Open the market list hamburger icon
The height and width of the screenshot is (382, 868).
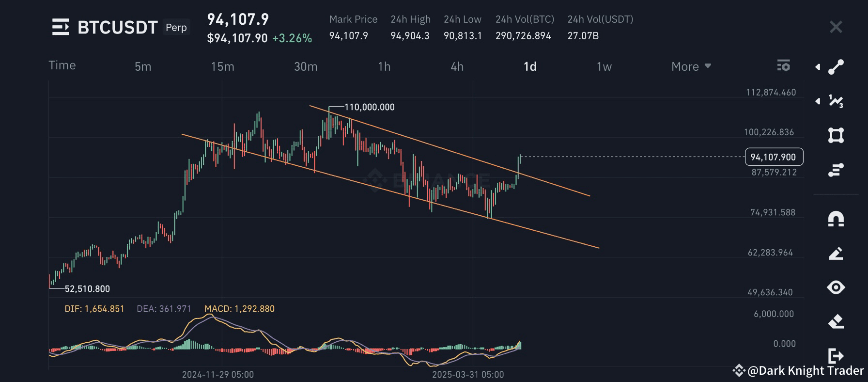coord(61,27)
